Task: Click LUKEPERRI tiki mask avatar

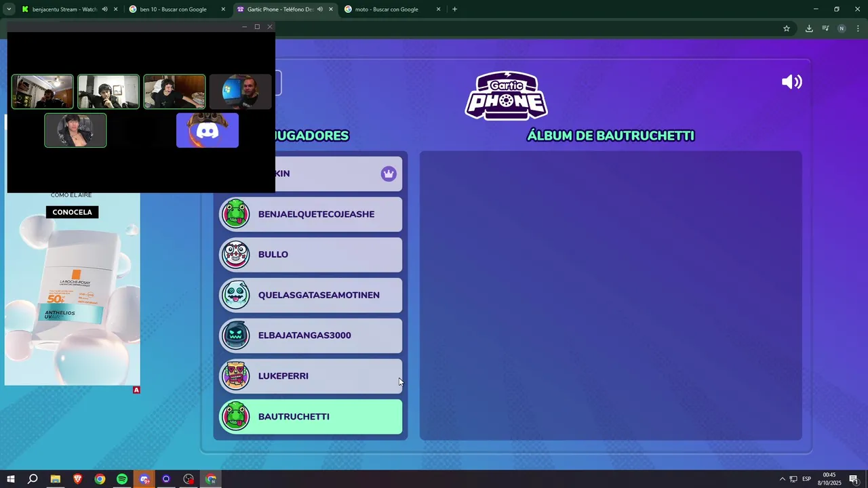Action: [x=236, y=376]
